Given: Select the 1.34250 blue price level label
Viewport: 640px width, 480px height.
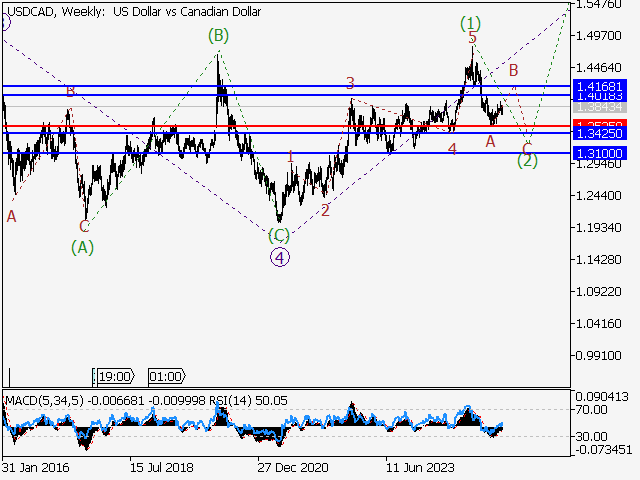Looking at the screenshot, I should [600, 133].
